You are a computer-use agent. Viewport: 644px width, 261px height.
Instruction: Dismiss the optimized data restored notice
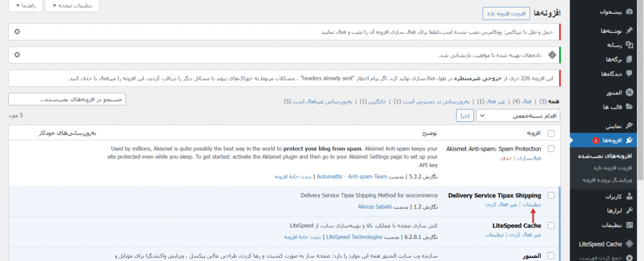17,55
